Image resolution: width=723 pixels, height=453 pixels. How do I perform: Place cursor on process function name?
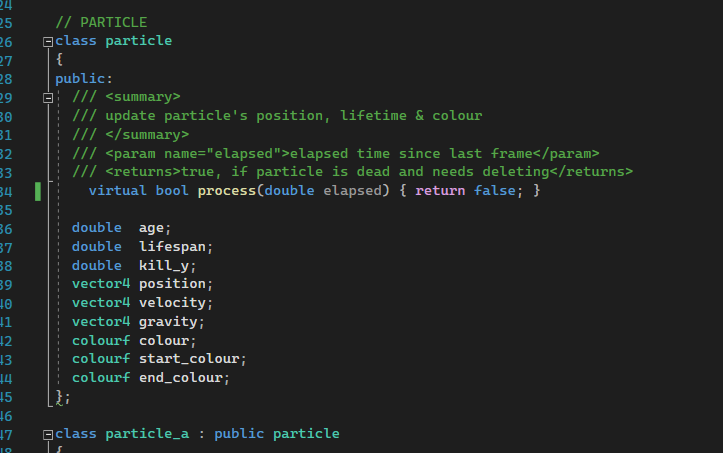tap(226, 191)
